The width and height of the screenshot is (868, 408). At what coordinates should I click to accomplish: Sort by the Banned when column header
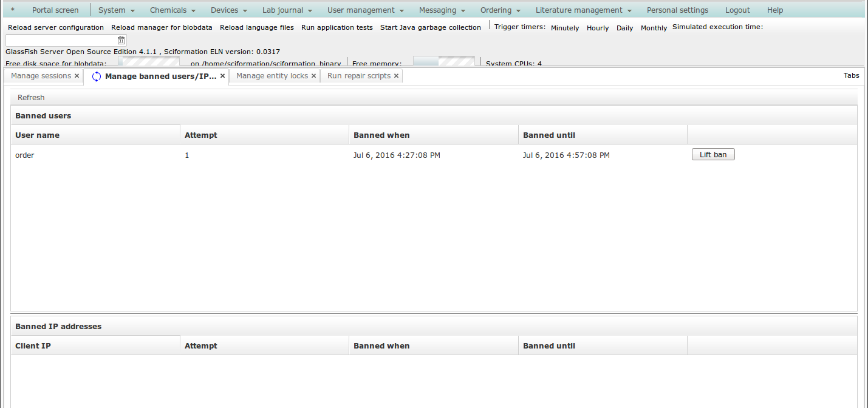[381, 135]
